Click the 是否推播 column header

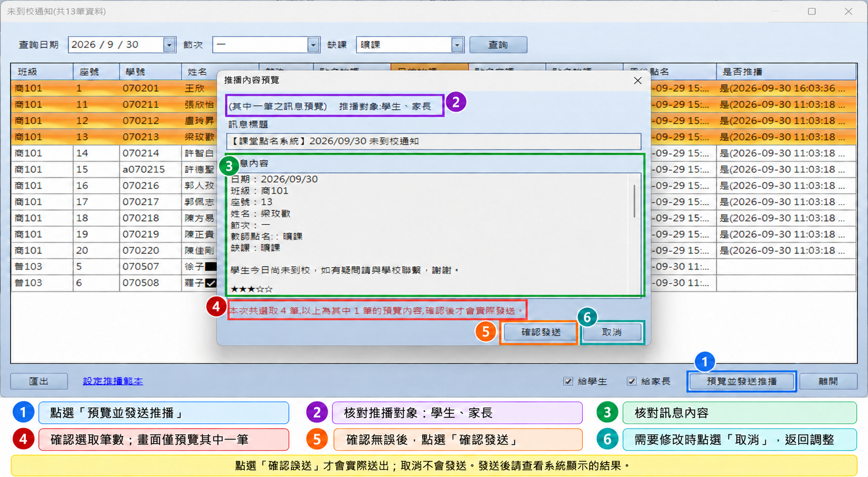786,72
